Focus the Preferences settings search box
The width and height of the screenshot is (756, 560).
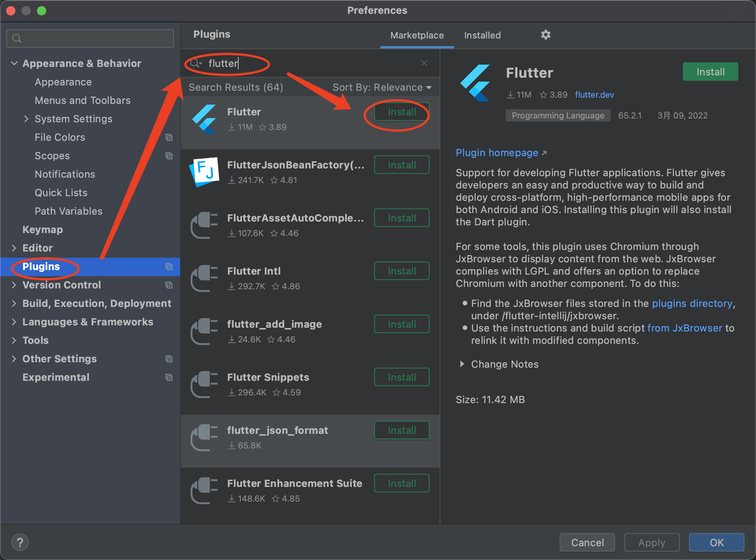point(90,38)
